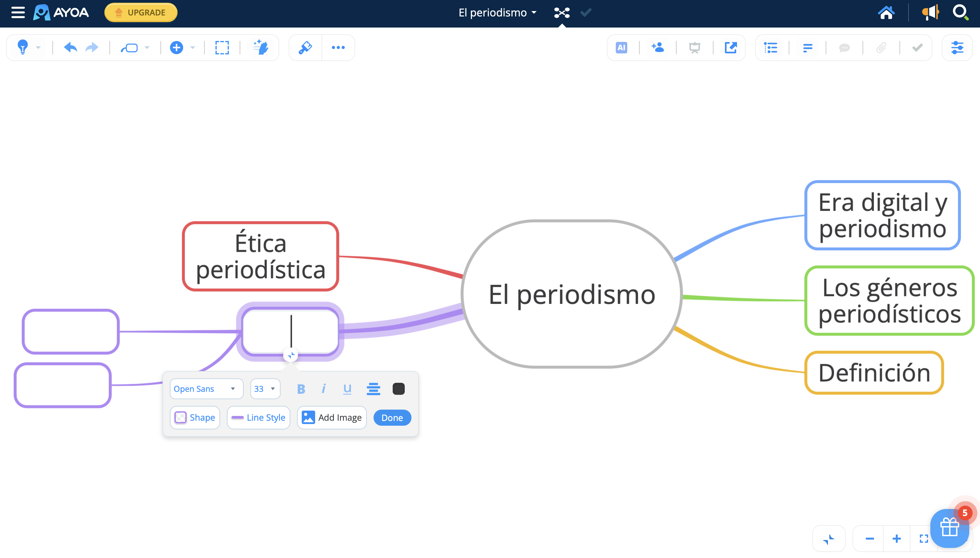Open the share/export icon
This screenshot has height=558, width=980.
730,48
